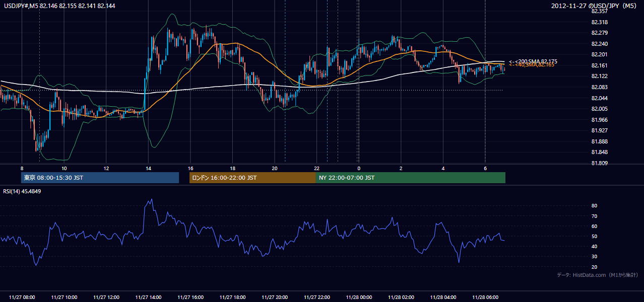Click price axis value 82.005
644x302 pixels.
(x=600, y=109)
